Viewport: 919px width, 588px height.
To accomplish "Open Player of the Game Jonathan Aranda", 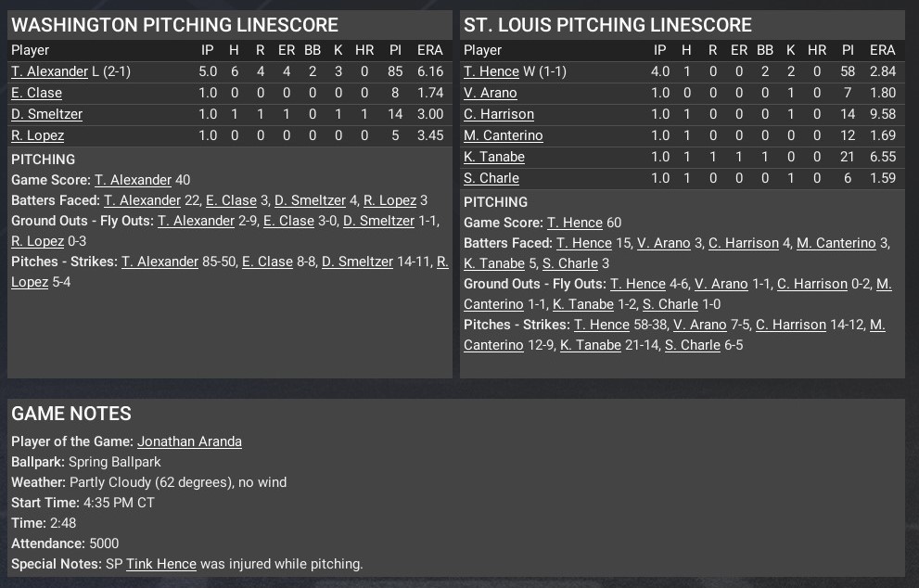I will (x=189, y=441).
